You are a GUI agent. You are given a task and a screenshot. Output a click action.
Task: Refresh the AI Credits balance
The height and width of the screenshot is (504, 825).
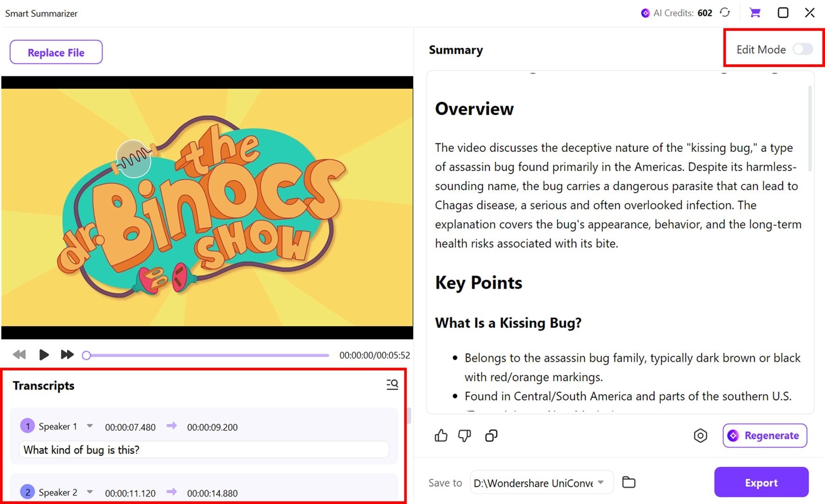725,13
